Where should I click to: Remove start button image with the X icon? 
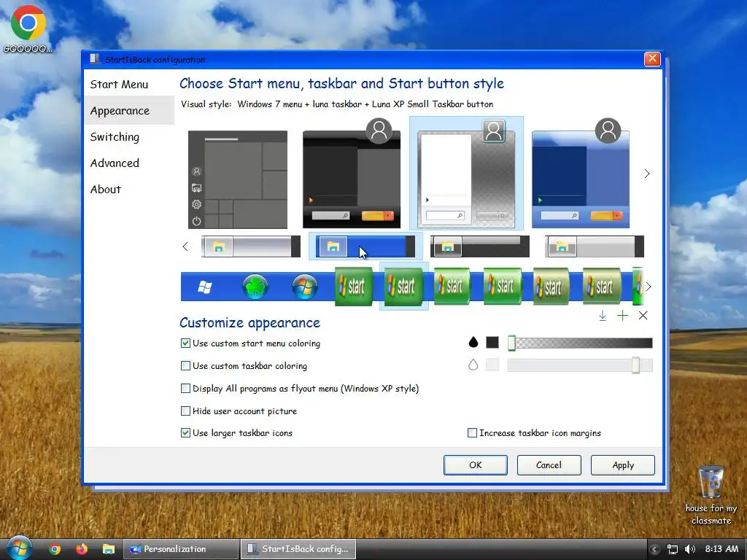tap(643, 315)
